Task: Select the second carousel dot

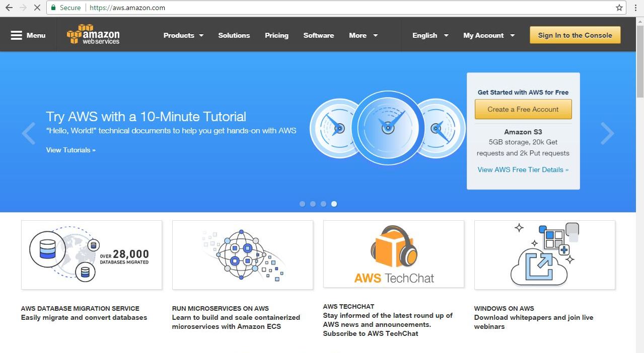Action: click(x=313, y=204)
